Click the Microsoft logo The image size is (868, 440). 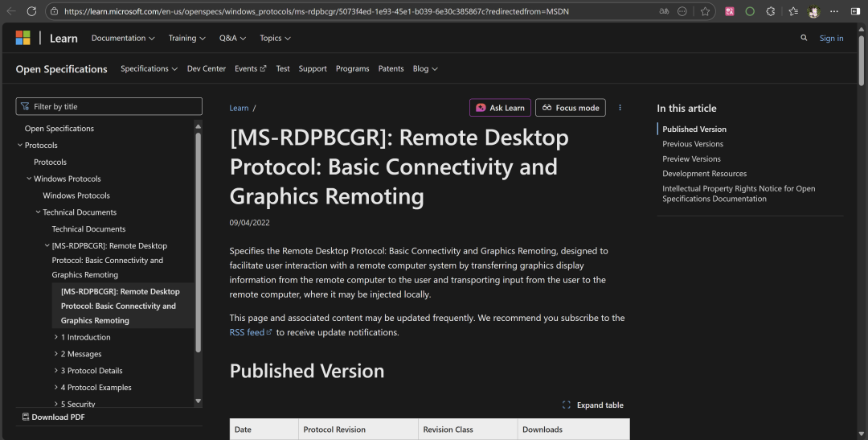[23, 38]
